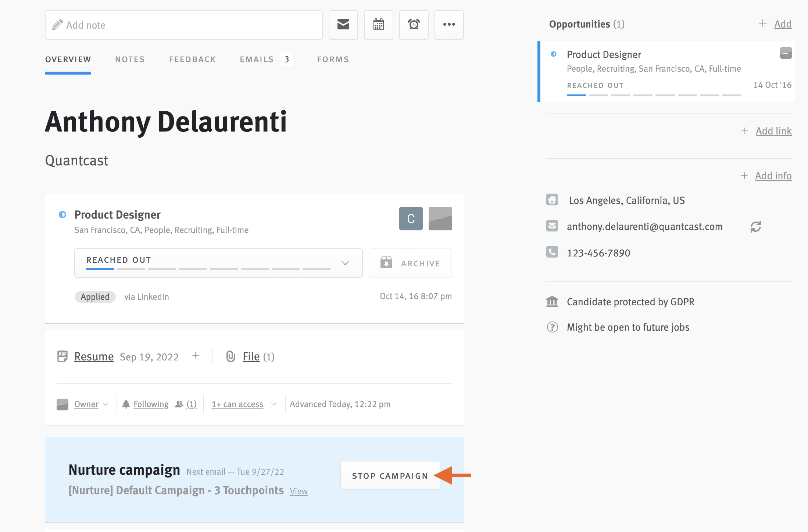808x532 pixels.
Task: Click the plus icon next to Add info
Action: tap(744, 176)
